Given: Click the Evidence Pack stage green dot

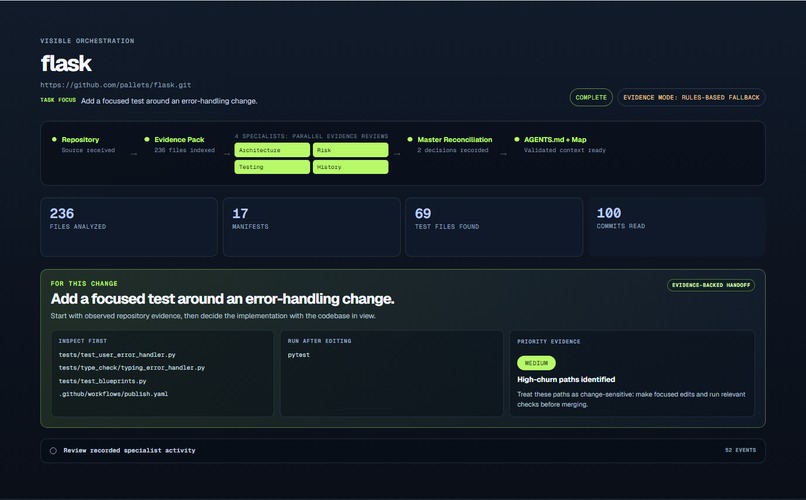Looking at the screenshot, I should click(x=147, y=139).
